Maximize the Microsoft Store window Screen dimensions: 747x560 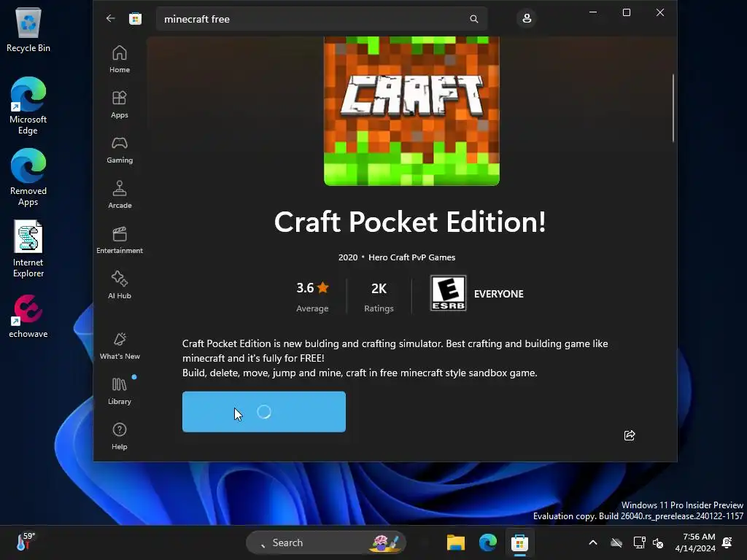tap(627, 12)
